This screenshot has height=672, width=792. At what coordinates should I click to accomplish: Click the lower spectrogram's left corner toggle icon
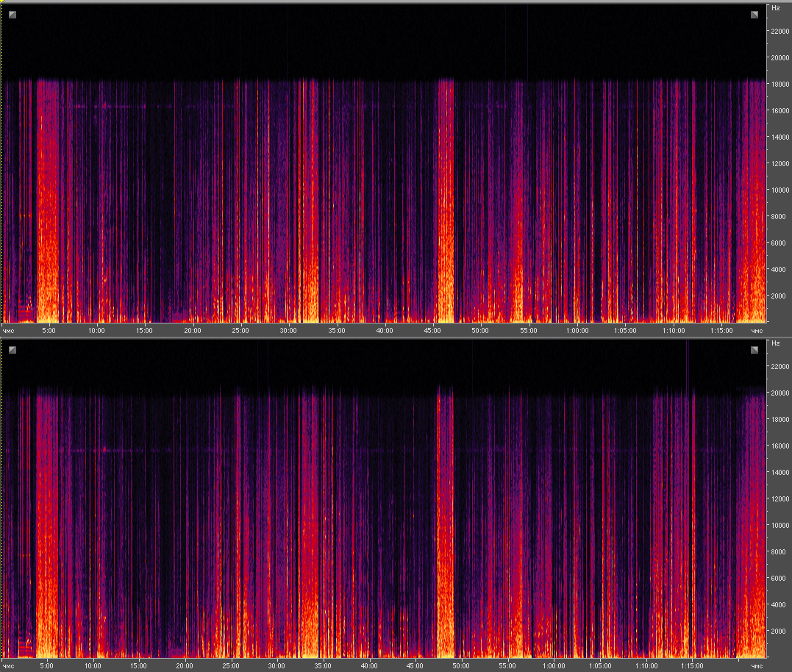click(13, 350)
